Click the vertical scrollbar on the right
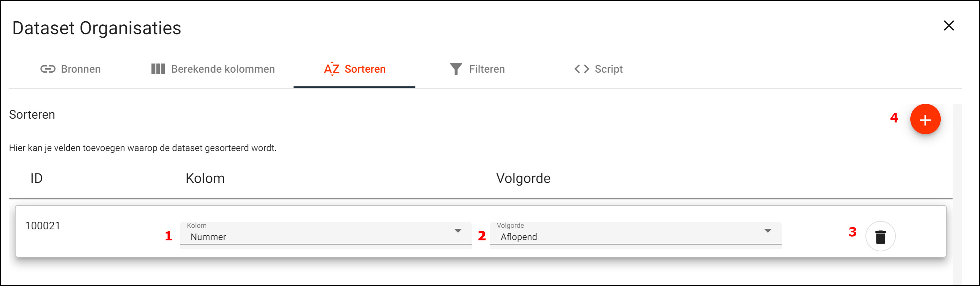This screenshot has width=980, height=286. tap(957, 190)
